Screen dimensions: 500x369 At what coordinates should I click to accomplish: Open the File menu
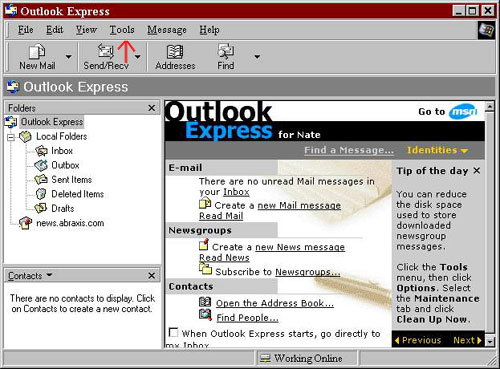[x=25, y=30]
